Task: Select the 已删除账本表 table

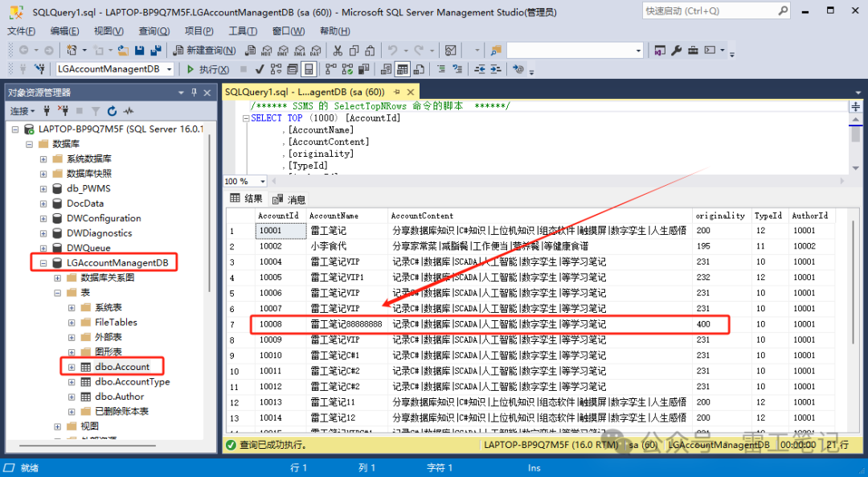Action: [121, 411]
